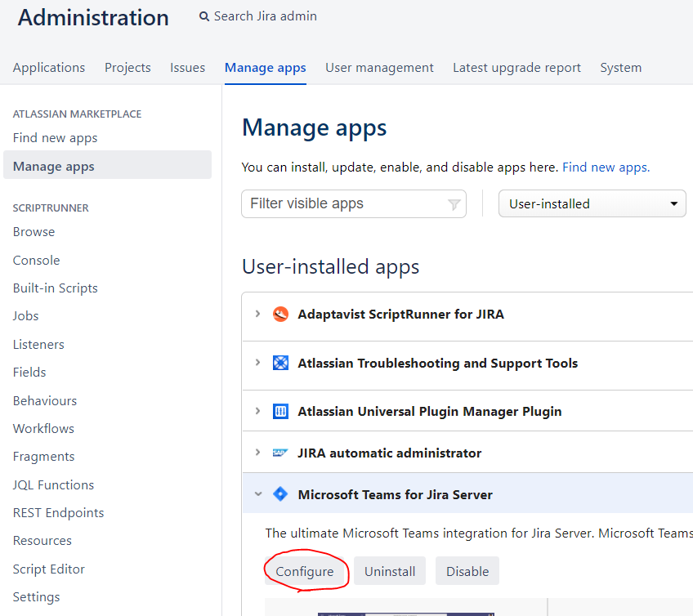This screenshot has width=693, height=616.
Task: Click the Configure button
Action: pyautogui.click(x=305, y=571)
